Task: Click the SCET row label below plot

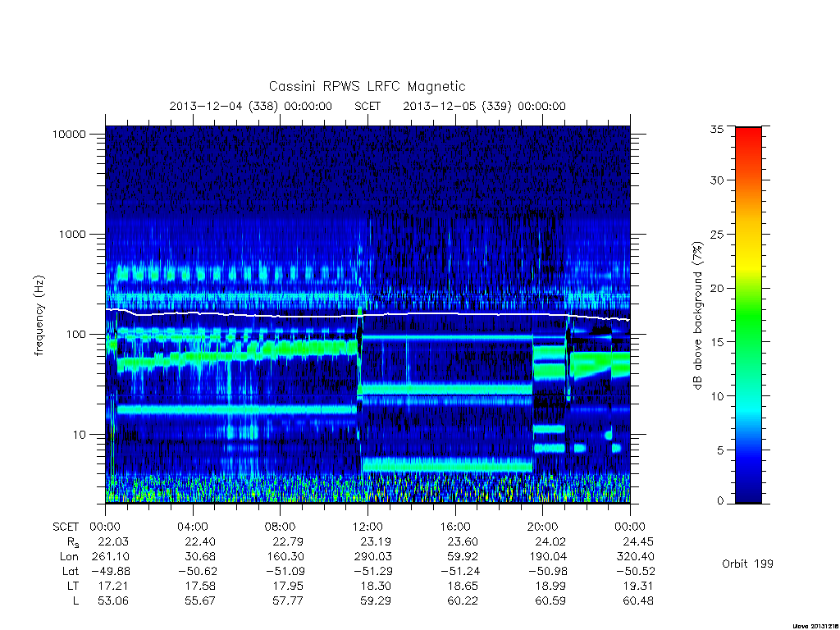Action: click(x=66, y=527)
